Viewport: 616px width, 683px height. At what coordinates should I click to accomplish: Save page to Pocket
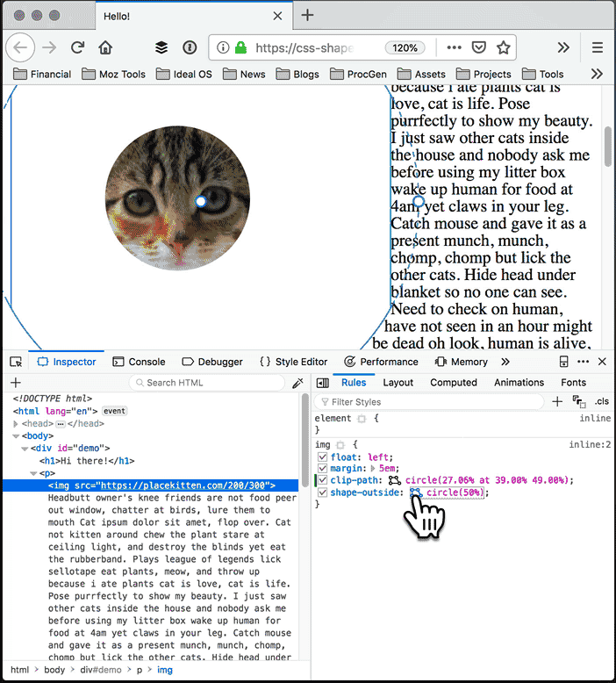pyautogui.click(x=479, y=47)
